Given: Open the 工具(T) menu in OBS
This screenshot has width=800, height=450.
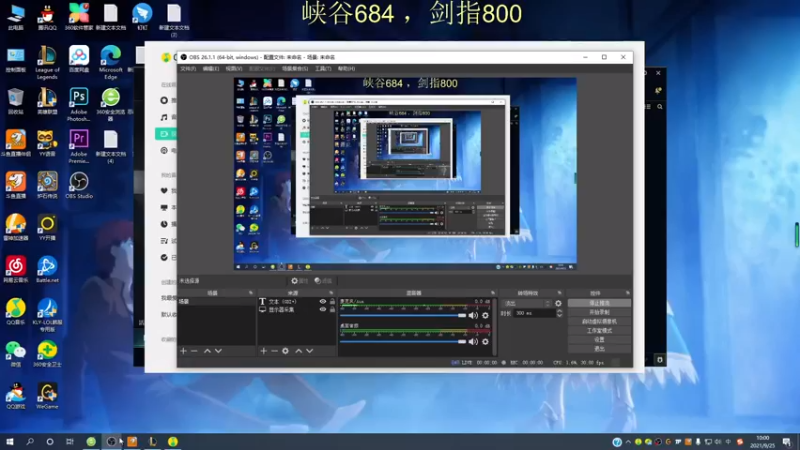Looking at the screenshot, I should click(x=323, y=68).
